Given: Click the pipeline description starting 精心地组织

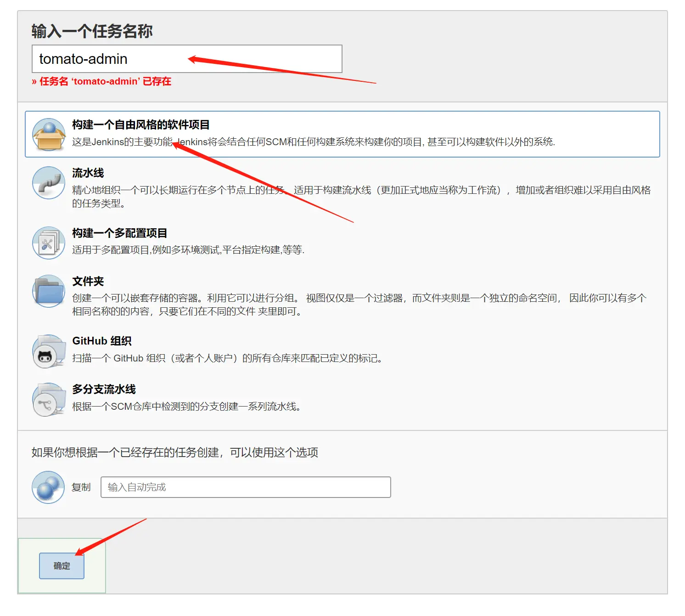Looking at the screenshot, I should 361,197.
